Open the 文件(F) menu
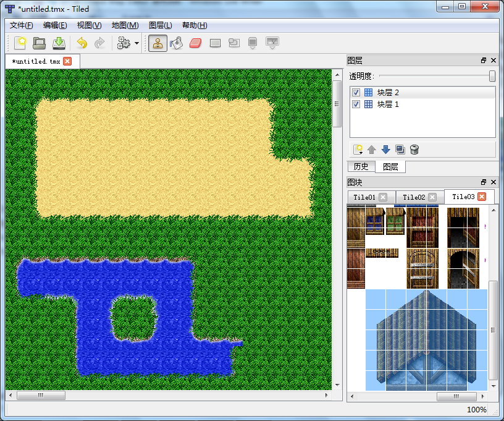The width and height of the screenshot is (504, 421). [x=21, y=25]
